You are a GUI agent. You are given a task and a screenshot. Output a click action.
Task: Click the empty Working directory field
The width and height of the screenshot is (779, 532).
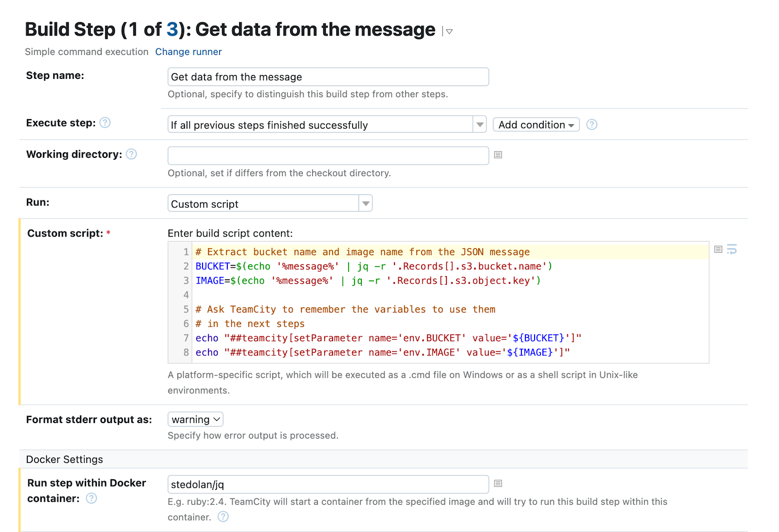tap(328, 156)
